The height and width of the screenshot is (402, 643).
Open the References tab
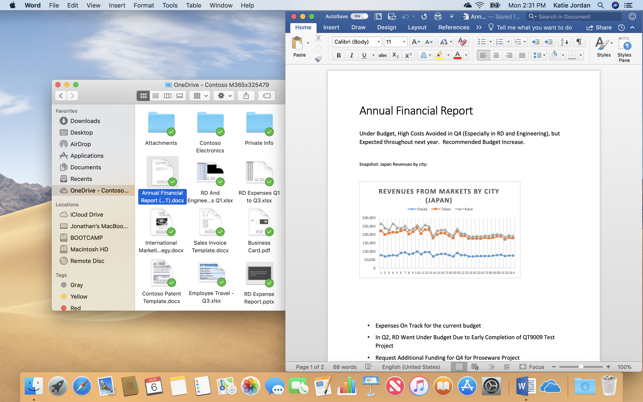point(453,27)
